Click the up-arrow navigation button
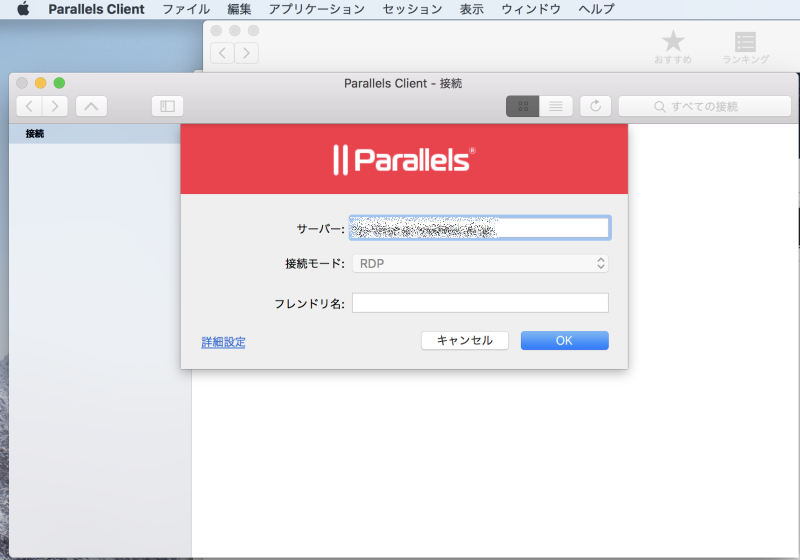Image resolution: width=800 pixels, height=560 pixels. click(91, 106)
